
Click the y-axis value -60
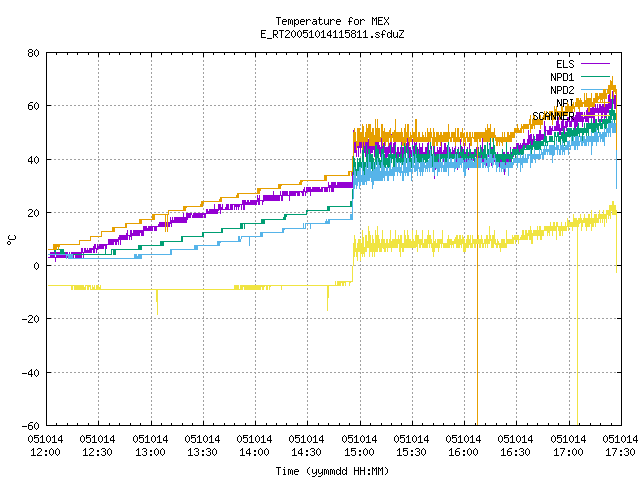[x=31, y=426]
